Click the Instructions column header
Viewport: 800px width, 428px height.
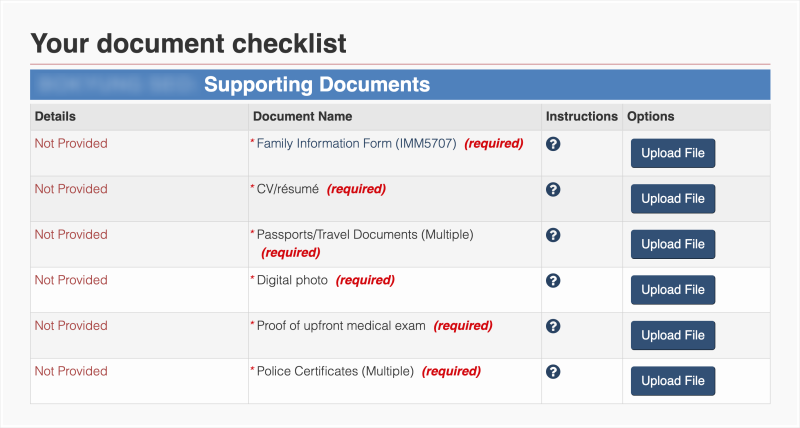coord(581,117)
